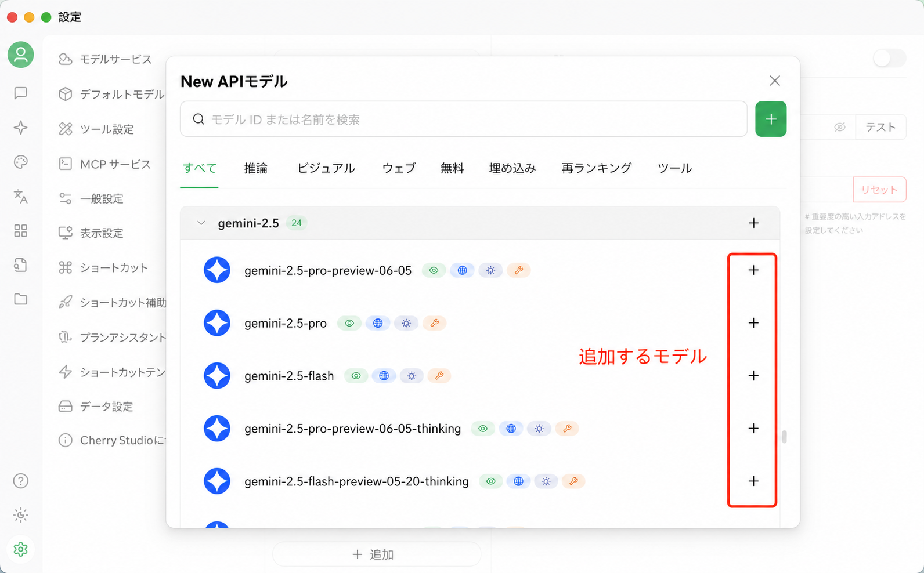This screenshot has width=924, height=573.
Task: Click tool wrench tag on gemini-2.5-flash-preview-05-20-thinking
Action: [x=573, y=481]
